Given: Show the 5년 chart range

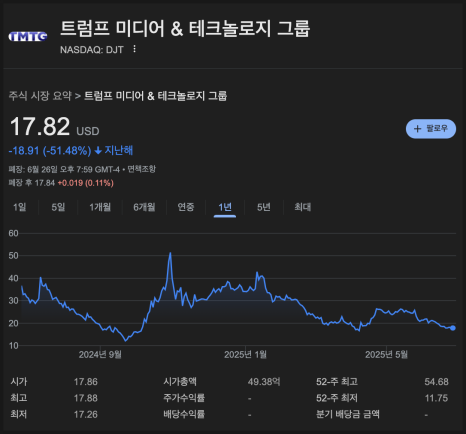Looking at the screenshot, I should point(264,207).
